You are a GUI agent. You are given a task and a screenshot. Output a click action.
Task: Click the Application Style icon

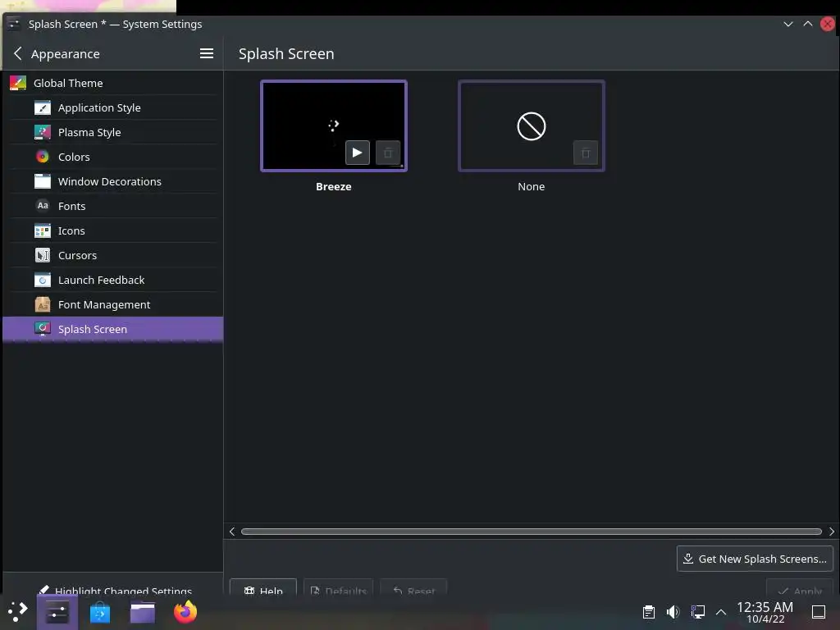[x=43, y=107]
